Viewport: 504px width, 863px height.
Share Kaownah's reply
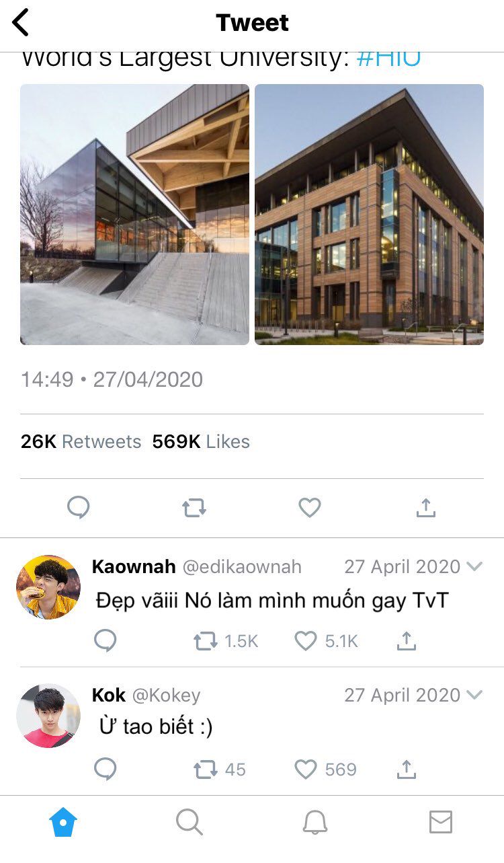pyautogui.click(x=406, y=641)
